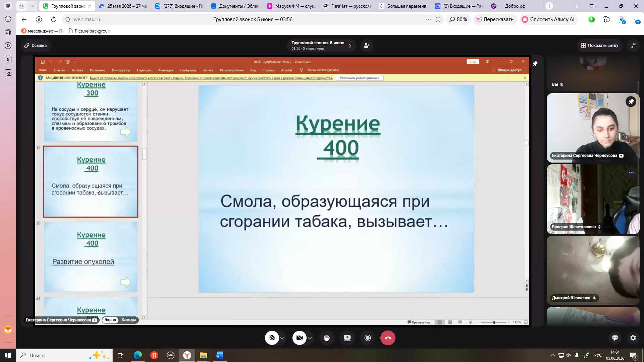Add a participant to the group call
Image resolution: width=644 pixels, height=362 pixels.
pyautogui.click(x=367, y=46)
